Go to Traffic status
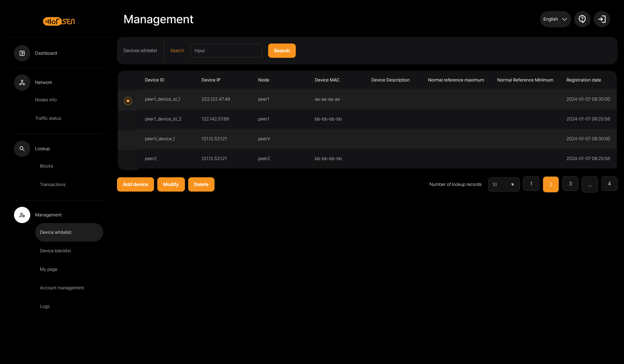Viewport: 624px width, 364px height. (48, 118)
